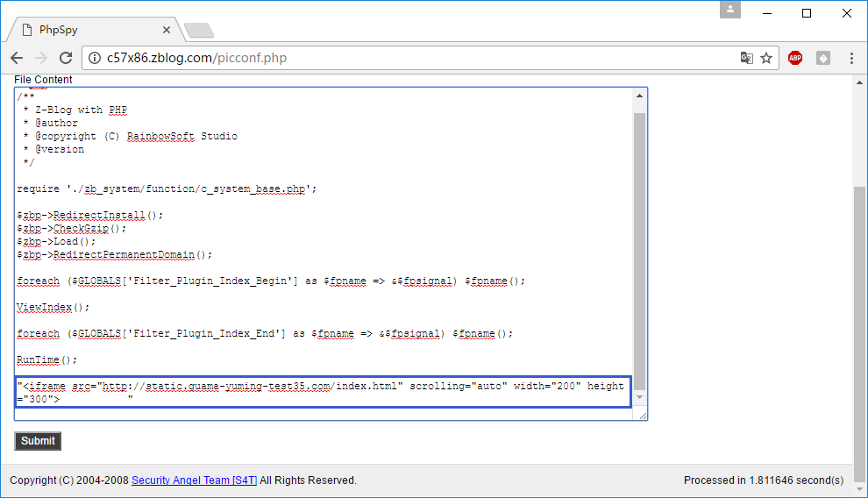Close the PhpSpy tab
Screen dimensions: 868x498
click(x=166, y=30)
